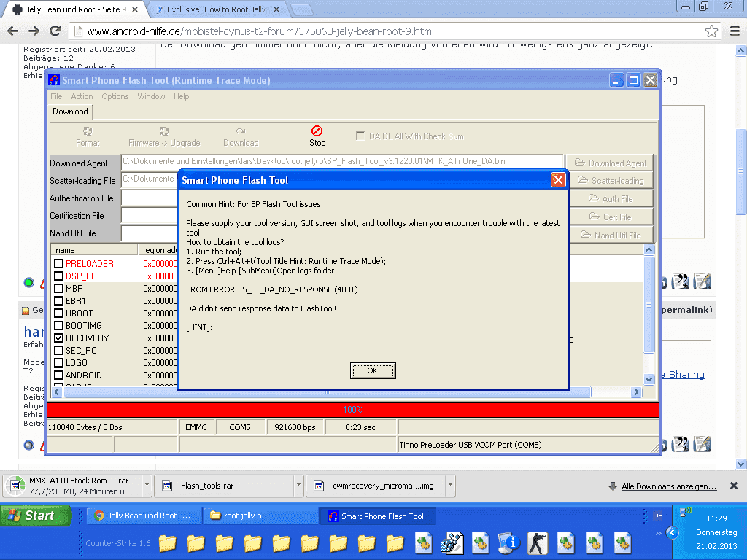Open the Help menu in Flash Tool
This screenshot has width=747, height=560.
[x=181, y=96]
